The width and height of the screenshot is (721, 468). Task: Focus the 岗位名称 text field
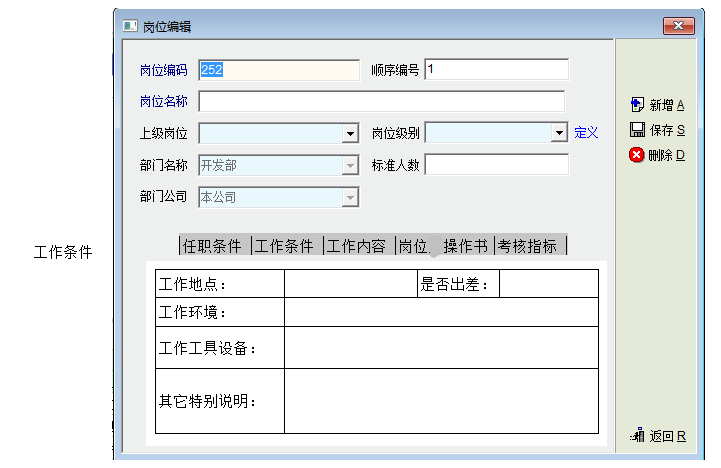[381, 101]
